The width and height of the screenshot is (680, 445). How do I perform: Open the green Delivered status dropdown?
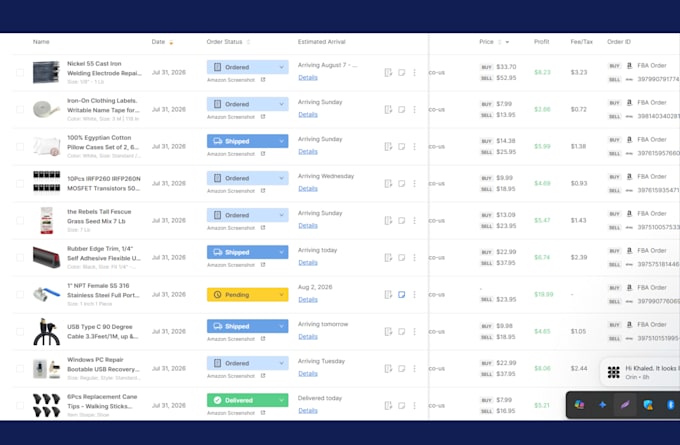pyautogui.click(x=248, y=400)
